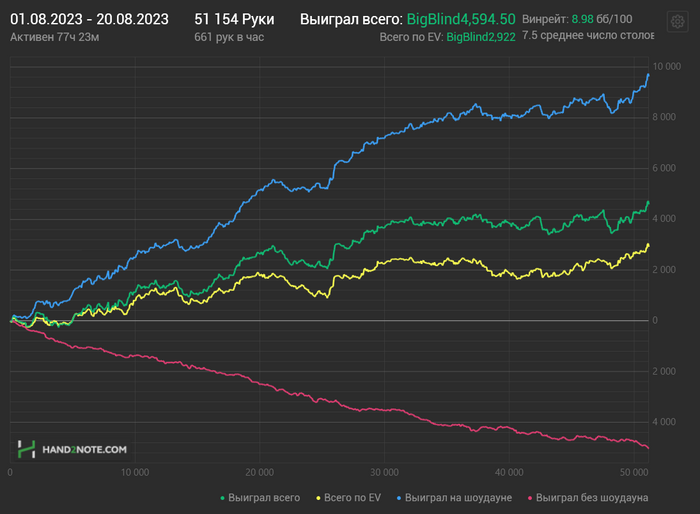Open graph settings gear icon
This screenshot has height=514, width=700.
point(677,21)
